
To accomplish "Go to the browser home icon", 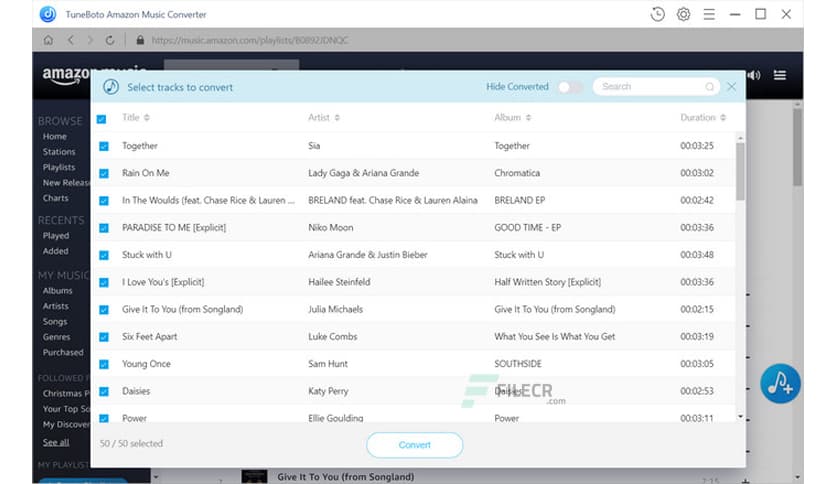I will tap(48, 40).
